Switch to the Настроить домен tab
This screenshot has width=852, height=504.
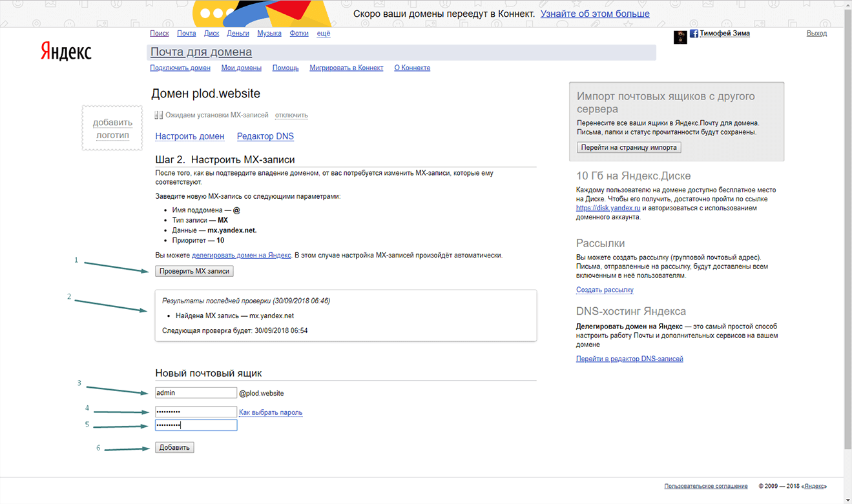tap(190, 136)
